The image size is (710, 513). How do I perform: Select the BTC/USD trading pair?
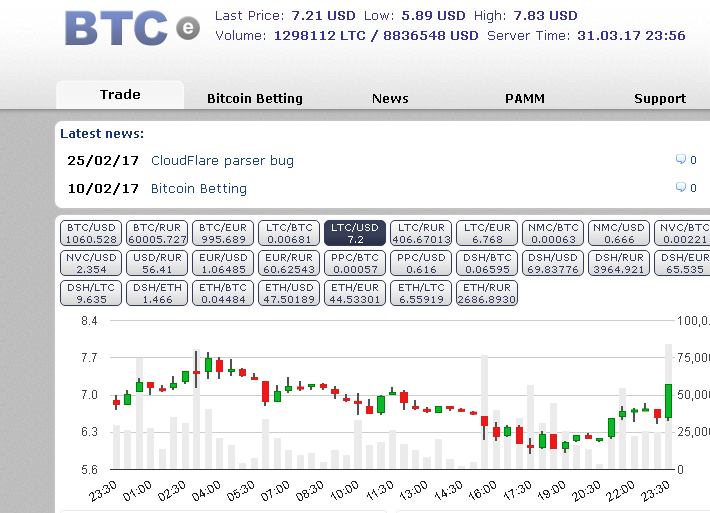(x=91, y=233)
